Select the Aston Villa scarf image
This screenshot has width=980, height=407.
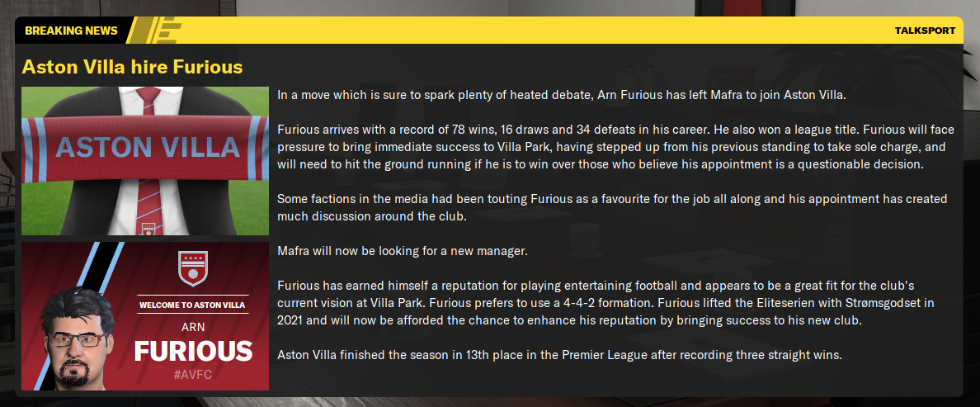(145, 147)
